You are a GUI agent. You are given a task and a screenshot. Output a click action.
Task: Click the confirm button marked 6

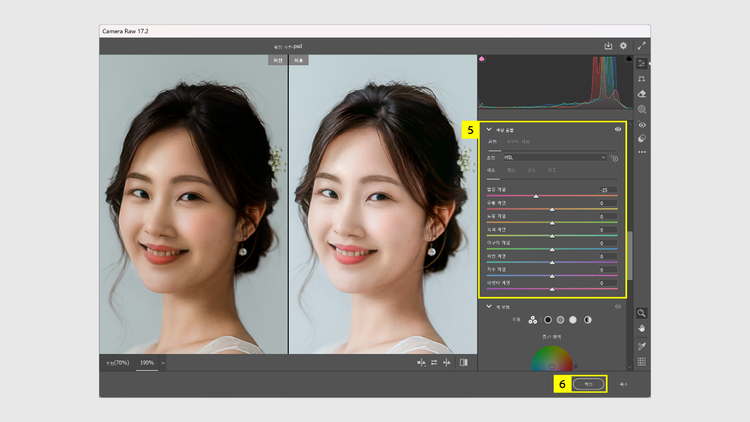pos(589,383)
